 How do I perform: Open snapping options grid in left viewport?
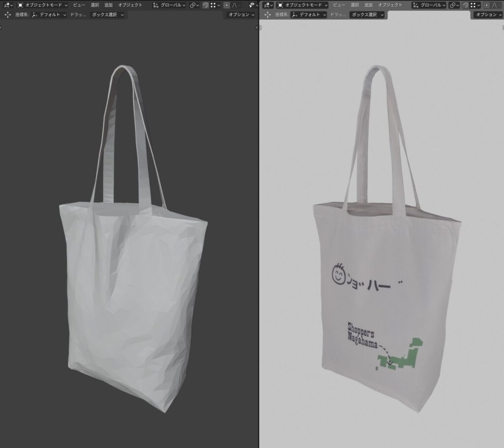point(215,5)
